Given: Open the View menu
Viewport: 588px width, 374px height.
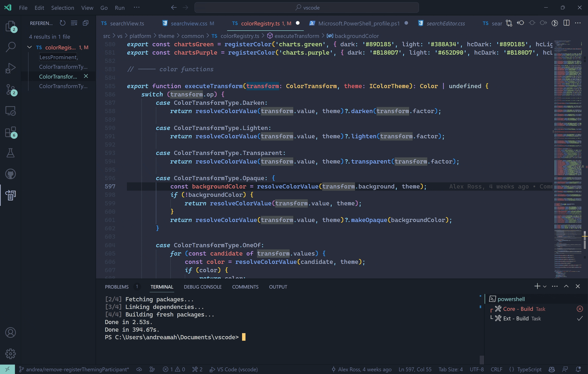Looking at the screenshot, I should [x=87, y=8].
